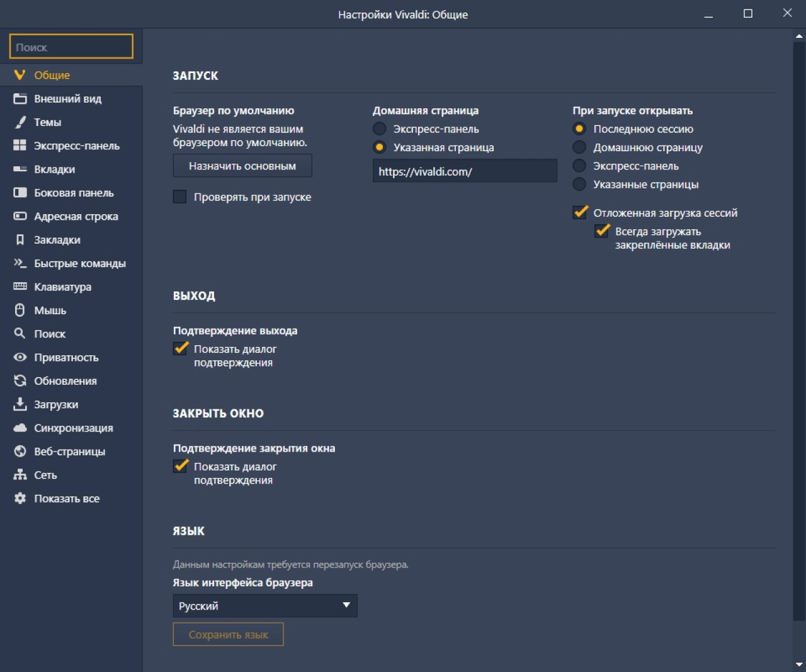The width and height of the screenshot is (806, 672).
Task: Open the Русский language dropdown
Action: pos(265,606)
